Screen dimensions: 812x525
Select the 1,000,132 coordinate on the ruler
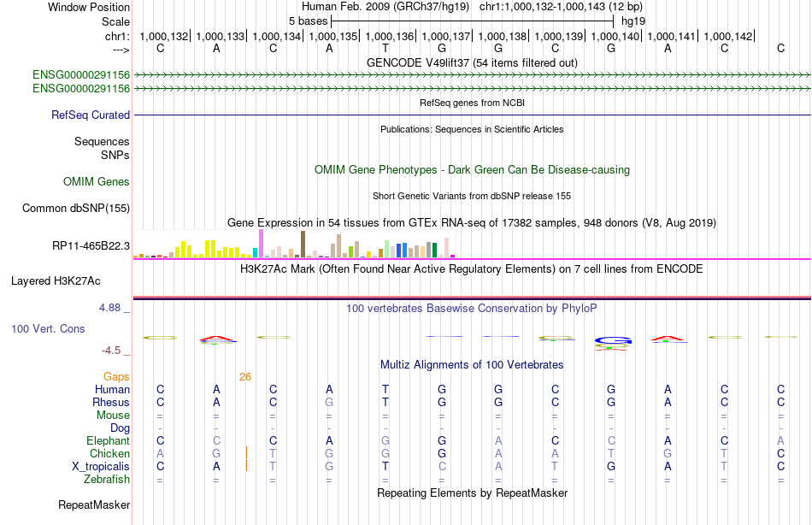163,36
